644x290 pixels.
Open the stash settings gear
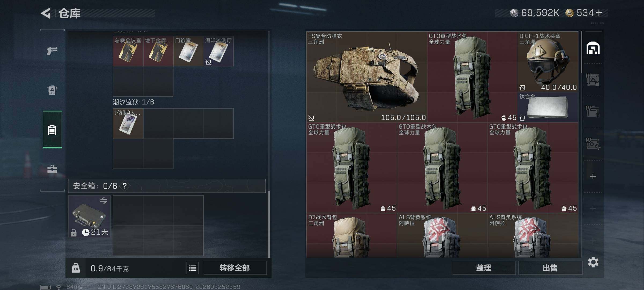(593, 262)
